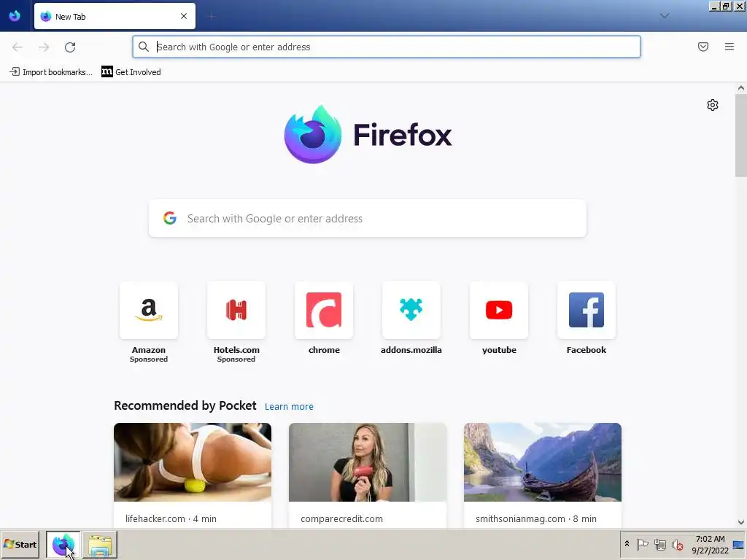Personalize new tab with gear icon
Viewport: 747px width, 560px height.
tap(712, 105)
